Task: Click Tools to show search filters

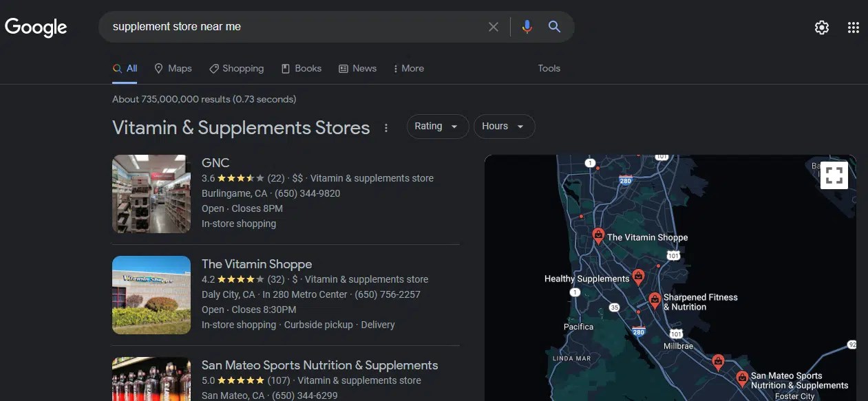Action: click(549, 68)
